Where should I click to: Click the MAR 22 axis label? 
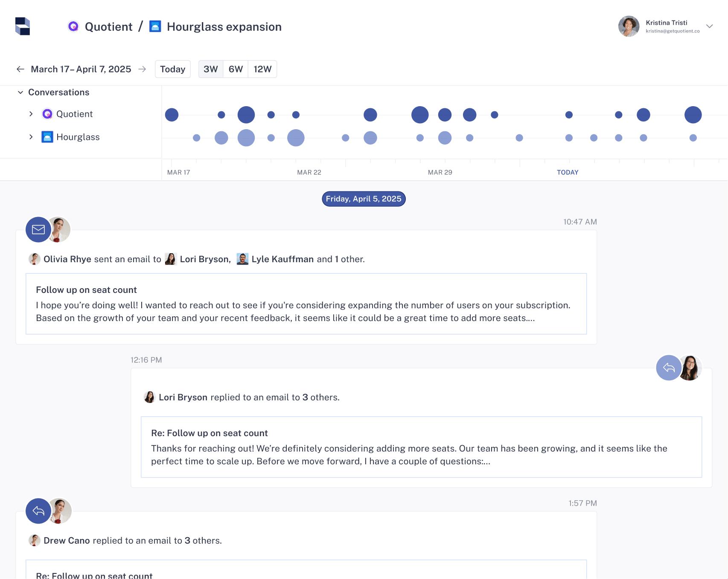(x=309, y=172)
